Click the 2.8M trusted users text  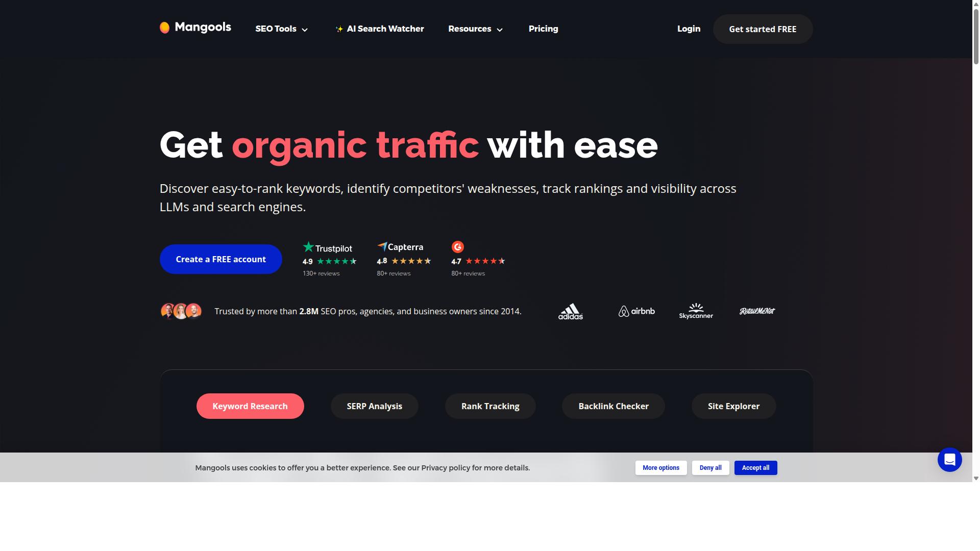(309, 311)
